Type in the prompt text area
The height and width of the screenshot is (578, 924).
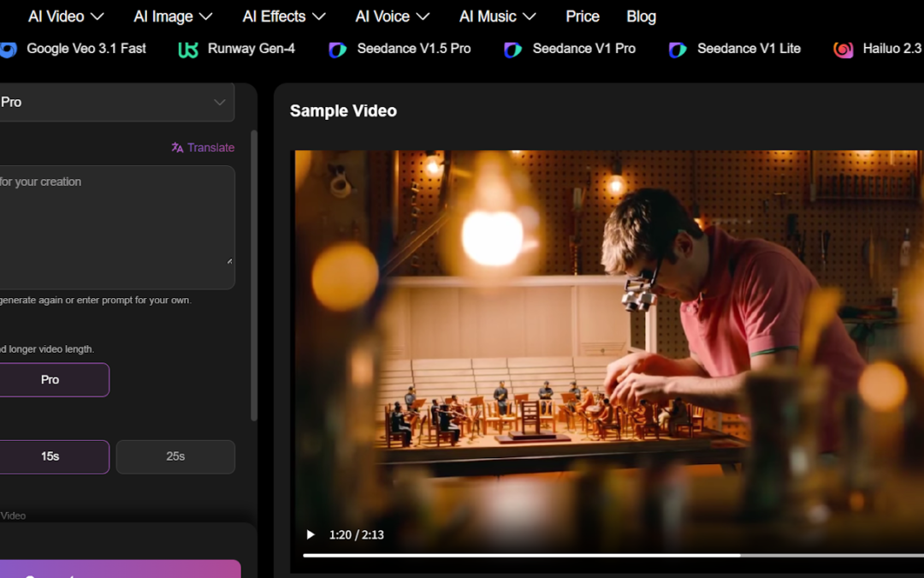(x=118, y=227)
